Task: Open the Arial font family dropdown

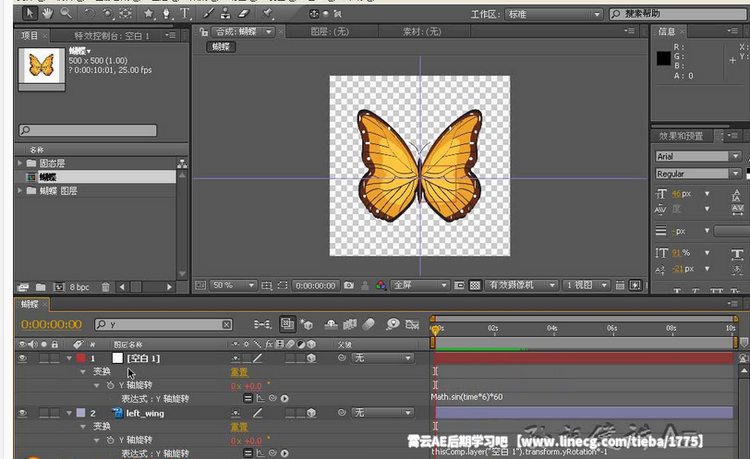Action: (698, 156)
